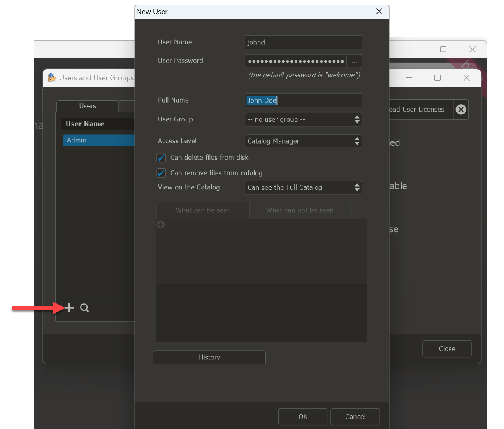Click the History button

pos(209,357)
